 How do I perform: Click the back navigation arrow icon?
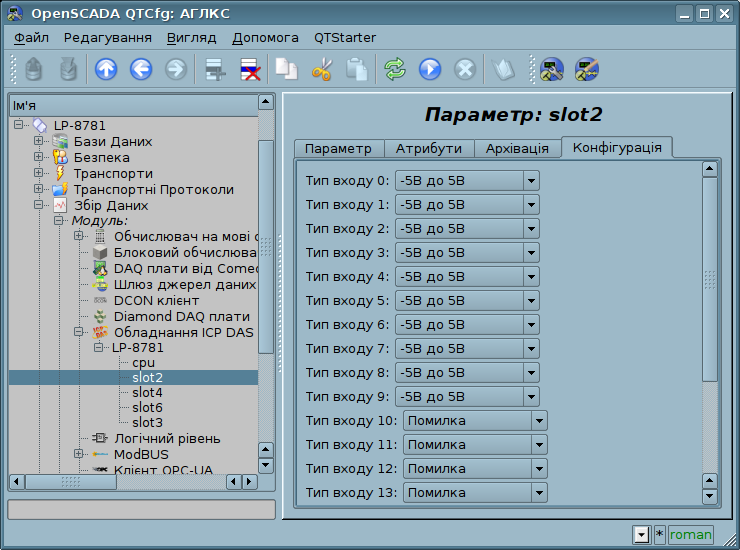pos(141,69)
